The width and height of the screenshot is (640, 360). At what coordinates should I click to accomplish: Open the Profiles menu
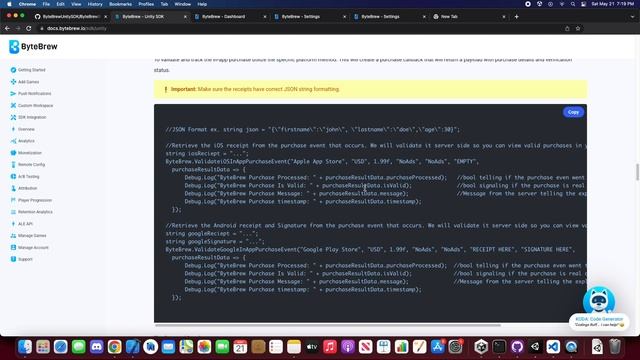pos(146,4)
